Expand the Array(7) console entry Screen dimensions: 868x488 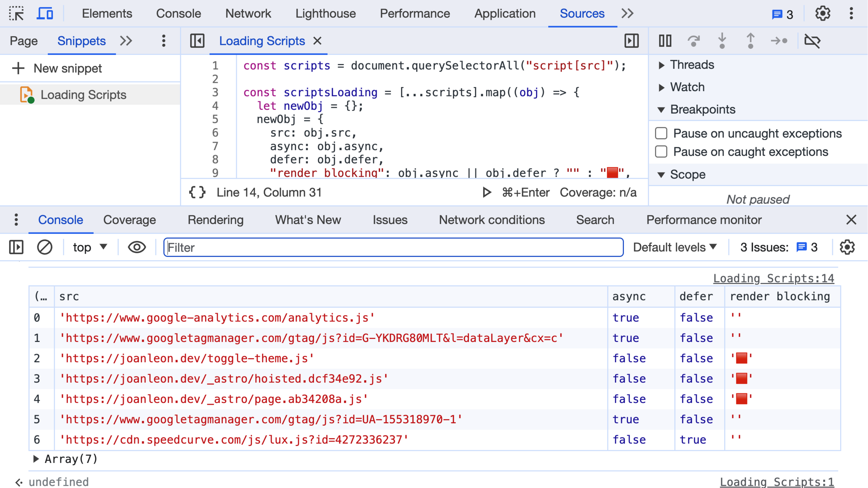coord(36,459)
